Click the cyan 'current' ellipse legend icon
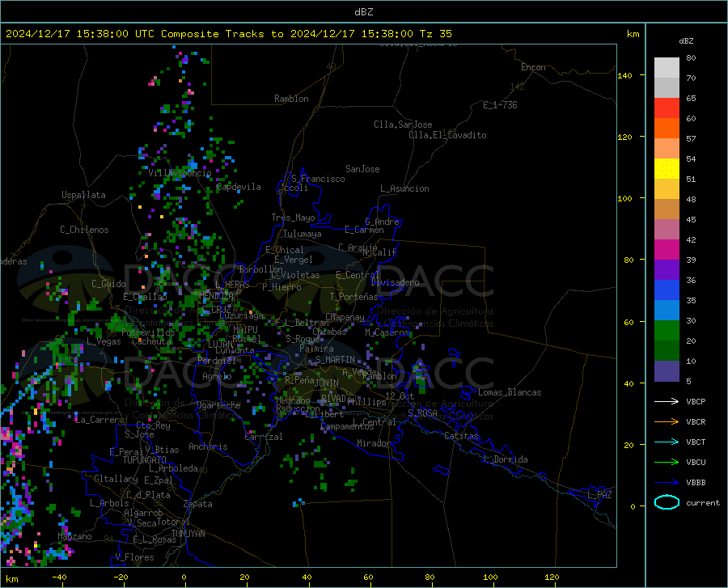Screen dimensions: 728x588 coord(667,502)
